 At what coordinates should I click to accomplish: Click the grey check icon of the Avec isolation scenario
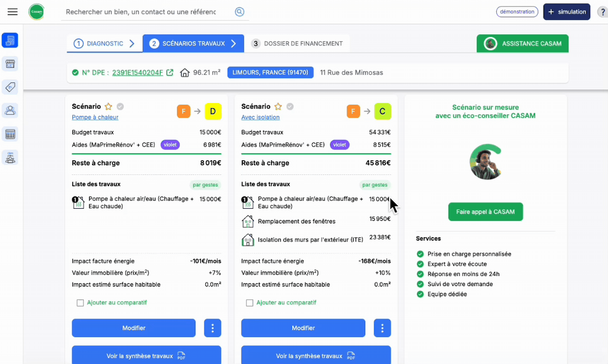[289, 107]
